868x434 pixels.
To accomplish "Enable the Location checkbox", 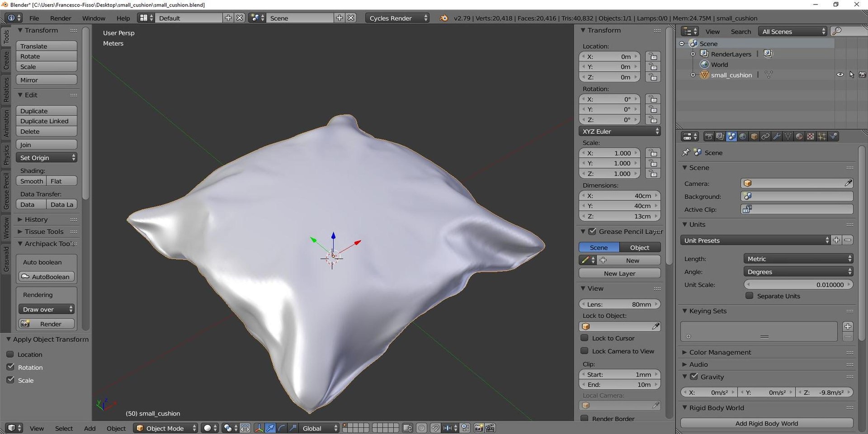I will click(10, 354).
